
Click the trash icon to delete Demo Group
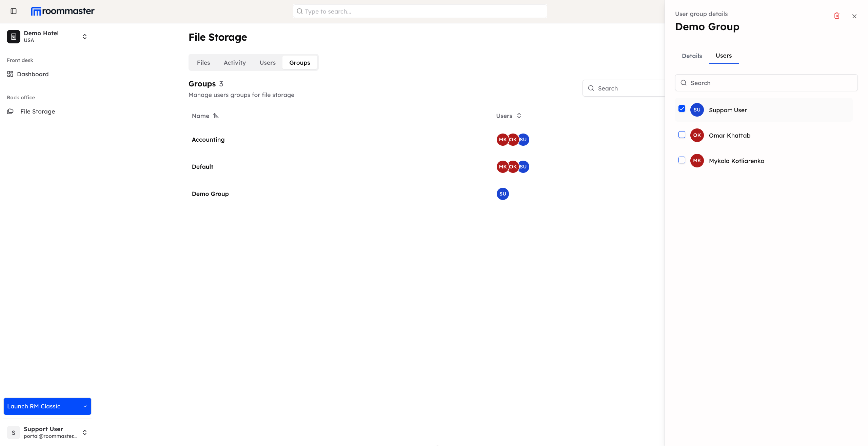coord(836,16)
